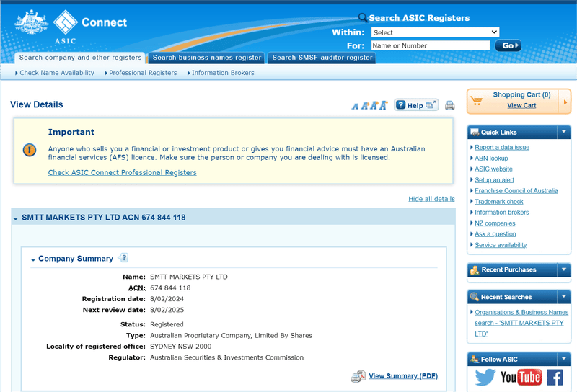The width and height of the screenshot is (577, 392).
Task: Open Ask a question quick link
Action: click(495, 234)
